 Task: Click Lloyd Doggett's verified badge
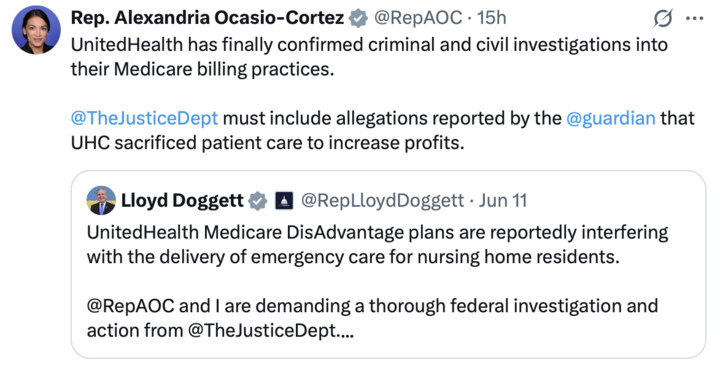pos(258,201)
